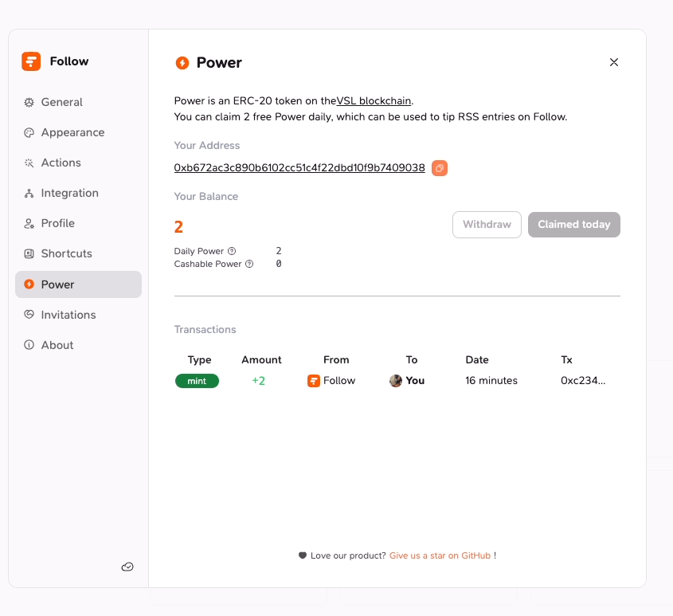Click the Amount column header
The image size is (673, 616).
261,359
